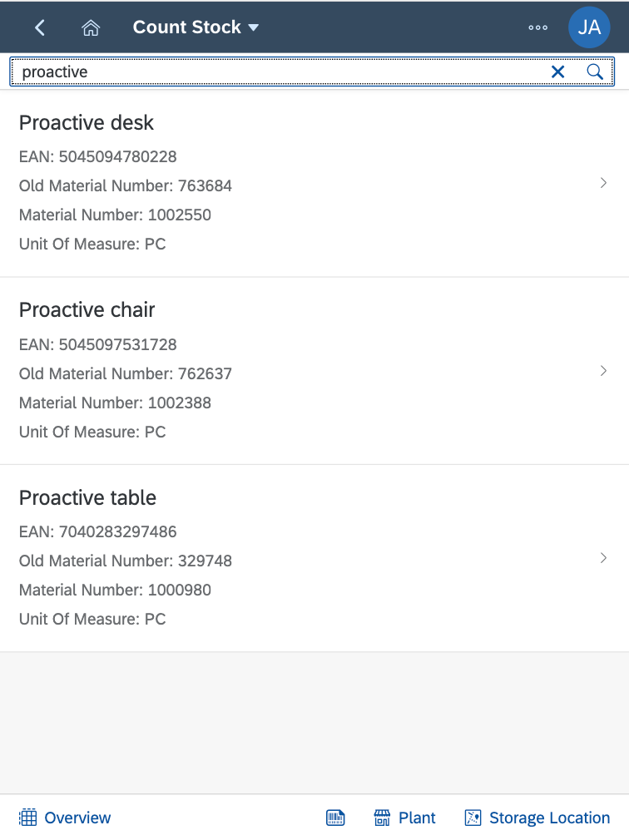The image size is (629, 840).
Task: Open the Overview button in footer
Action: click(65, 818)
